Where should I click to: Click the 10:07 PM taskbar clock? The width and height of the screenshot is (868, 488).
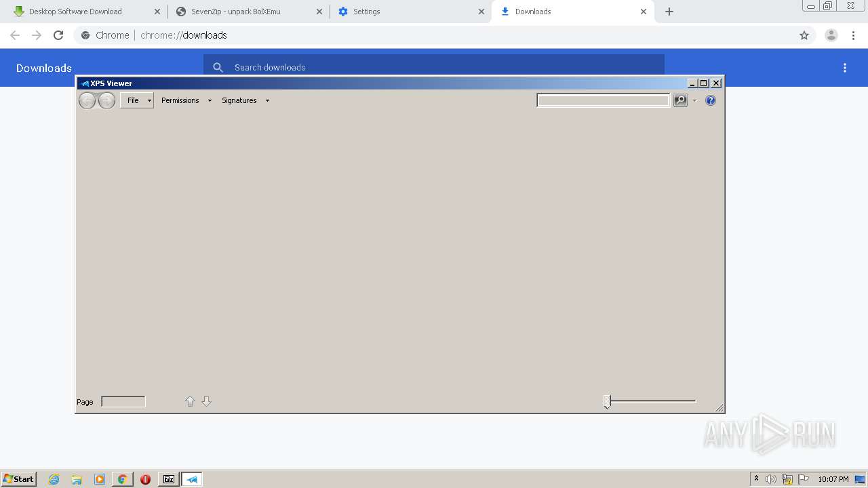click(833, 479)
